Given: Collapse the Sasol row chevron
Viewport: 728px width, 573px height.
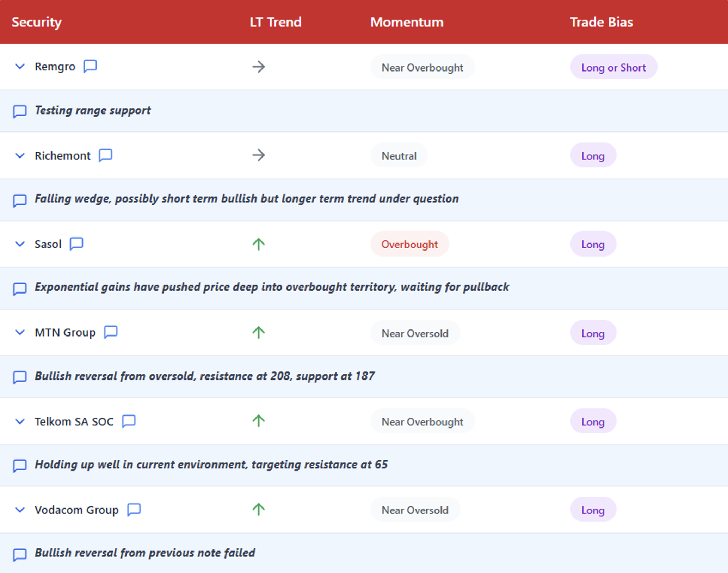Looking at the screenshot, I should point(20,244).
